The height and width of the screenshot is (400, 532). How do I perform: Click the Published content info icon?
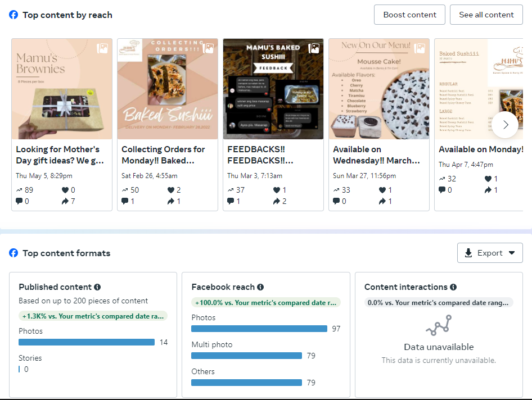[x=97, y=287]
